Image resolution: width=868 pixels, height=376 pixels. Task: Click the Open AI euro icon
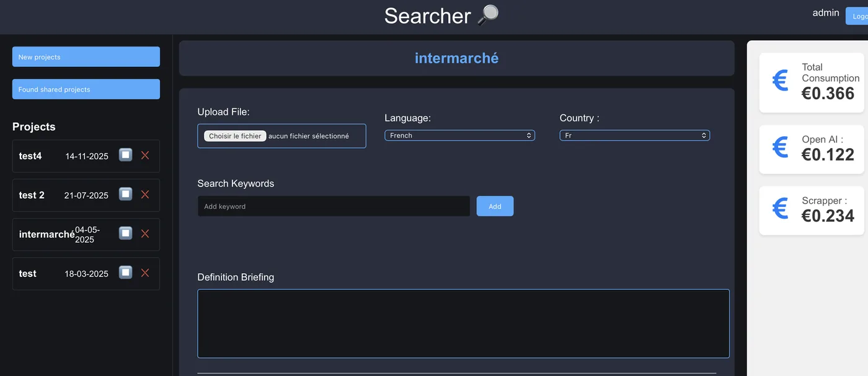(780, 147)
